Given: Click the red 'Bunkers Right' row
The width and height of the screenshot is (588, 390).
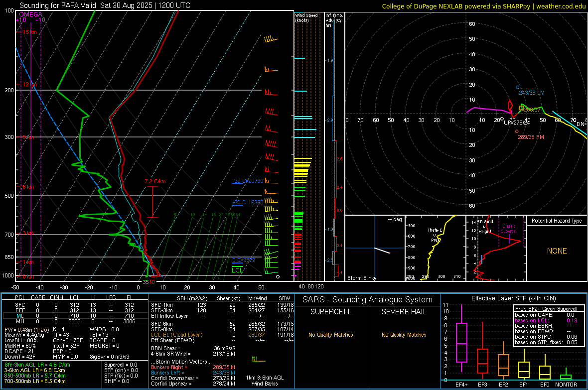Looking at the screenshot, I should pos(193,368).
